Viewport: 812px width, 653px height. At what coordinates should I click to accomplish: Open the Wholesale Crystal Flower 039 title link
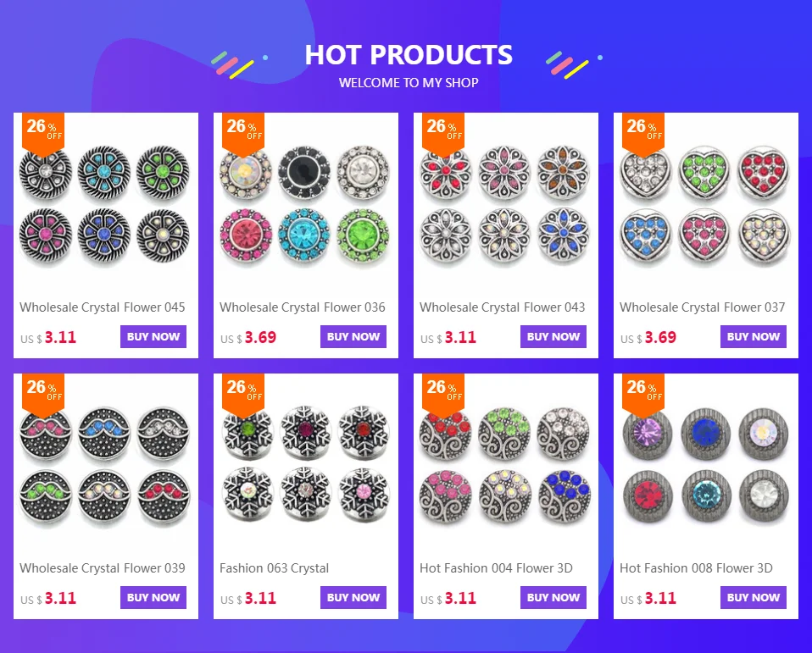pos(103,568)
